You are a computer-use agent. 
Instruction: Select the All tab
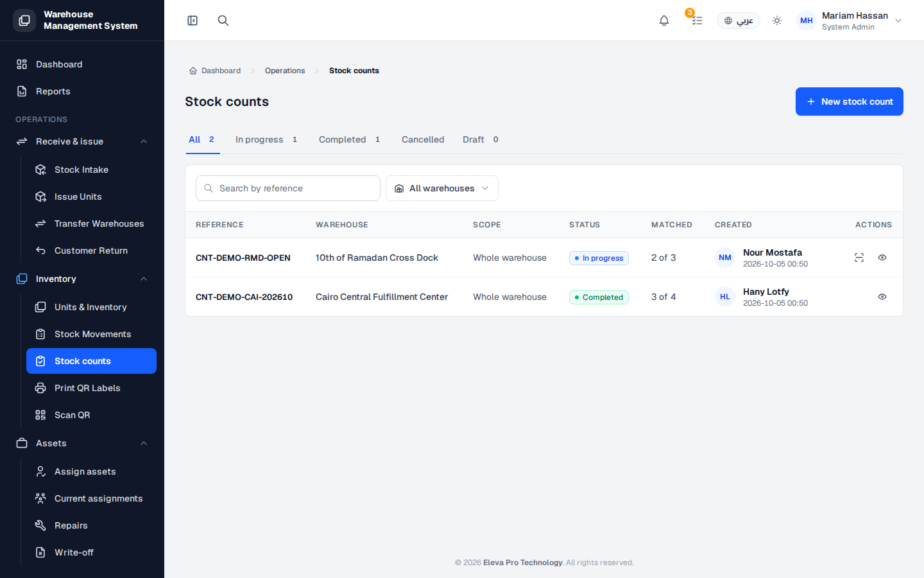point(203,139)
